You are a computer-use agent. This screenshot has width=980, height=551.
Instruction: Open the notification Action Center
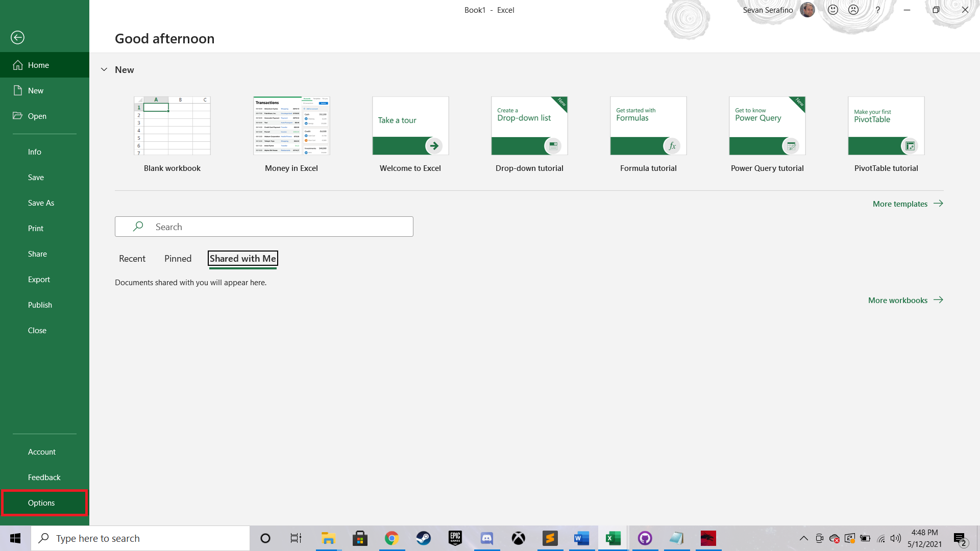click(961, 538)
